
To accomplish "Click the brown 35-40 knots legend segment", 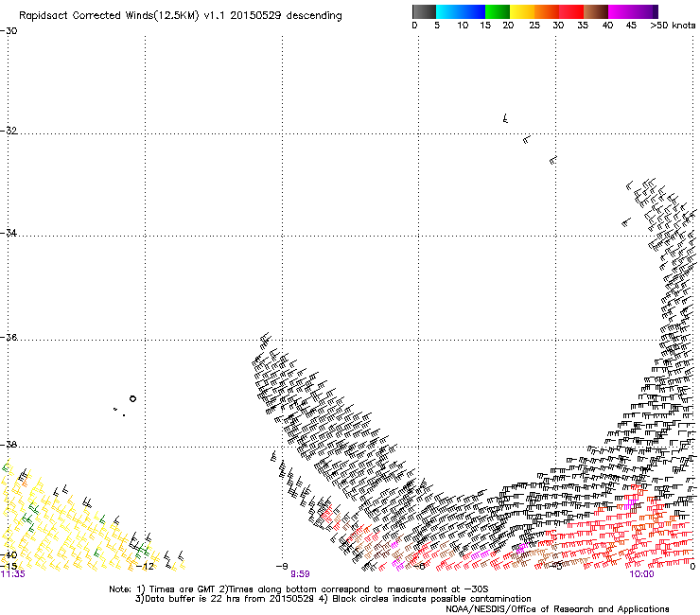I will 596,11.
